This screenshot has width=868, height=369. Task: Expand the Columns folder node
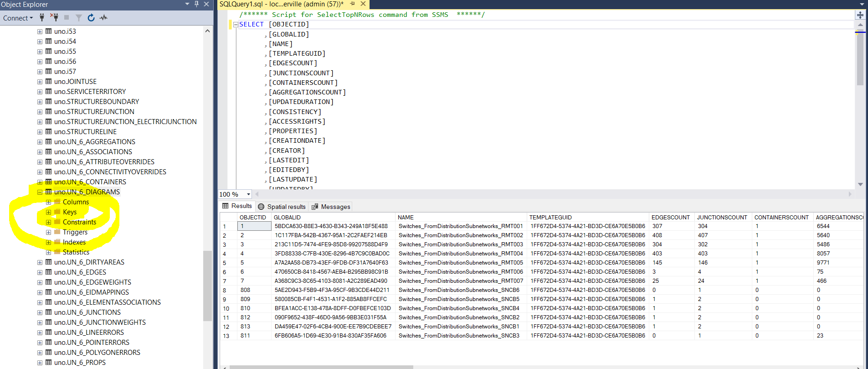click(x=48, y=202)
